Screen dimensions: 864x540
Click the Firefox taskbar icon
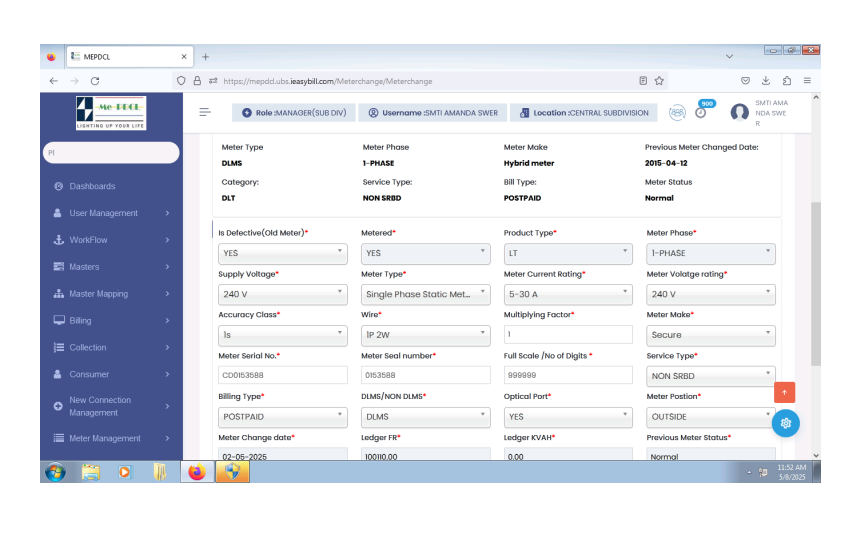point(197,472)
